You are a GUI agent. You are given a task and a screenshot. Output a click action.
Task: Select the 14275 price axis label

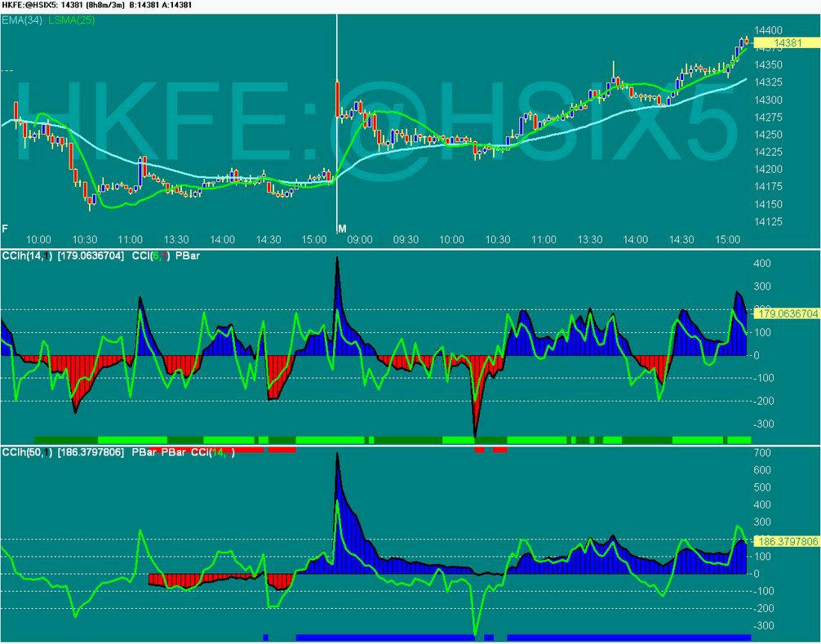769,118
